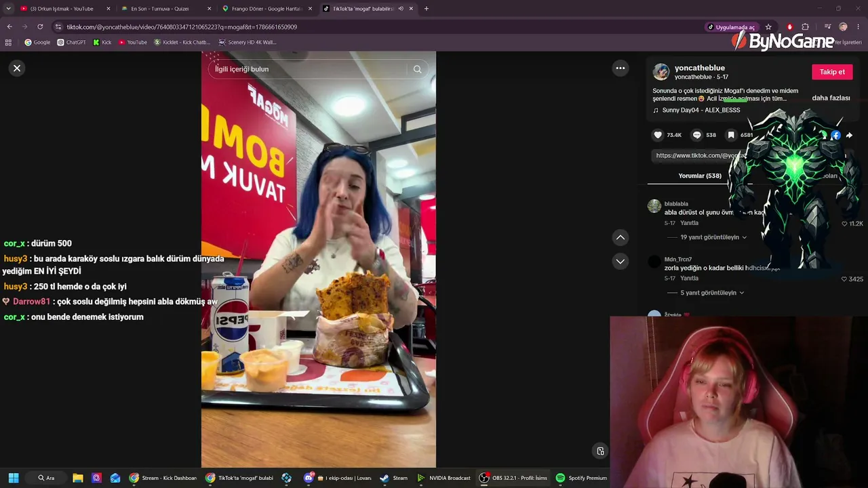Viewport: 868px width, 488px height.
Task: Open the Scenery HD 4K Wallpaper bookmark
Action: (x=247, y=42)
